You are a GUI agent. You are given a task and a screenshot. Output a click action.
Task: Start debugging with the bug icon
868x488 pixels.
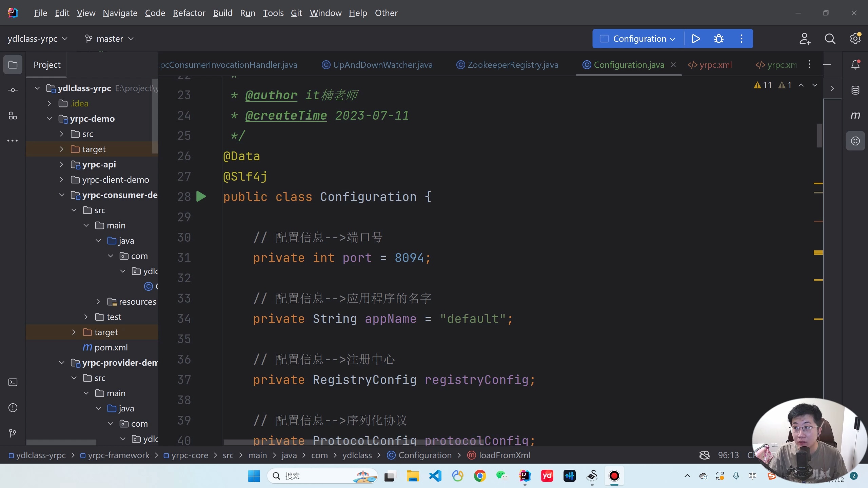click(719, 38)
